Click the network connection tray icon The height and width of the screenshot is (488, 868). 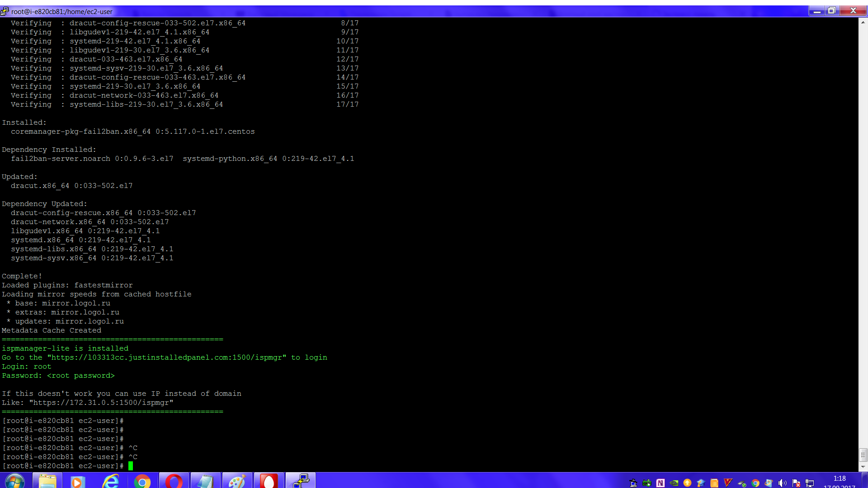[x=810, y=483]
